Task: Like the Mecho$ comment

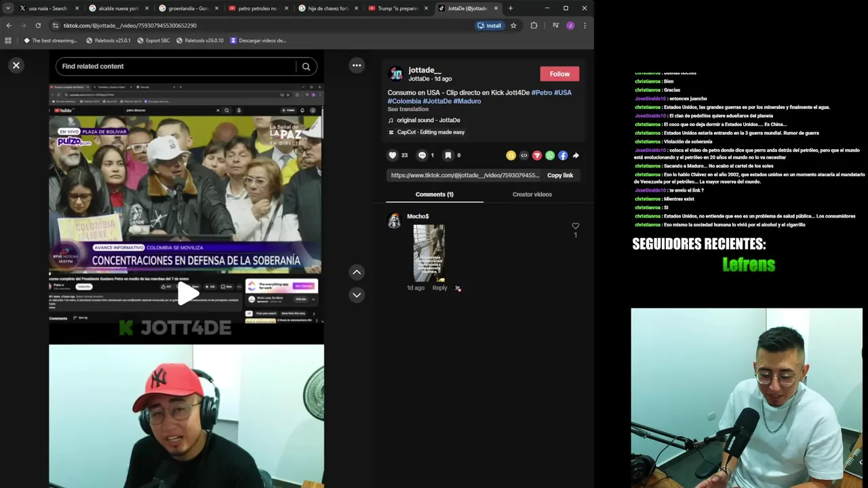Action: point(575,226)
